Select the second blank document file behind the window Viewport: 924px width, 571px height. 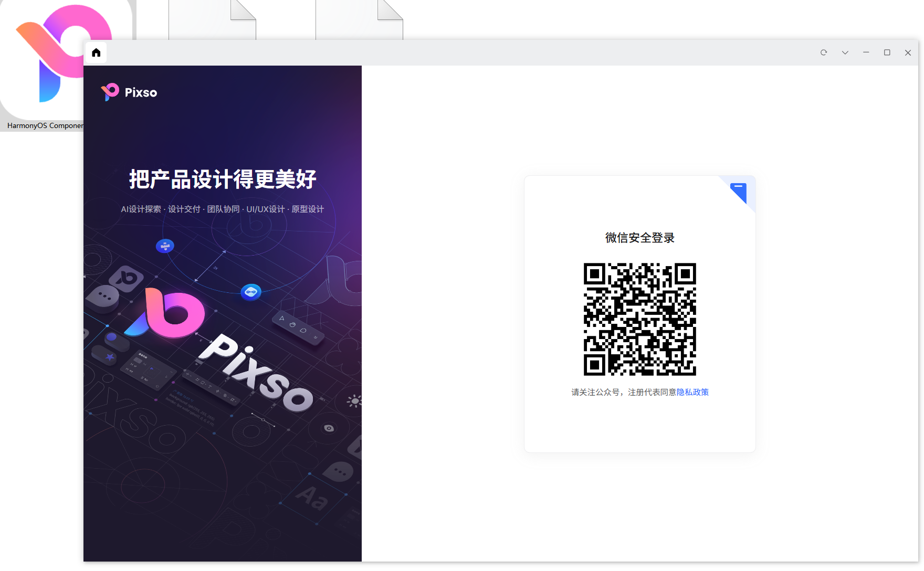[359, 20]
